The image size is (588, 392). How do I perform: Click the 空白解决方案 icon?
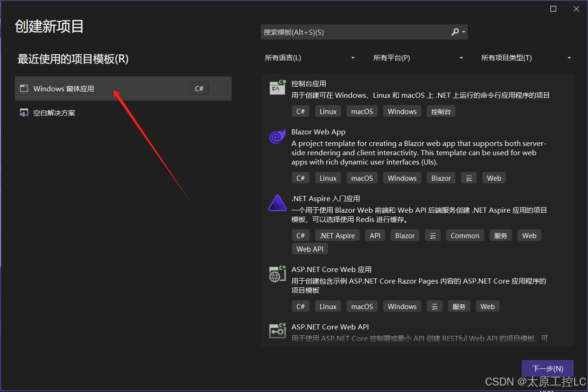24,113
